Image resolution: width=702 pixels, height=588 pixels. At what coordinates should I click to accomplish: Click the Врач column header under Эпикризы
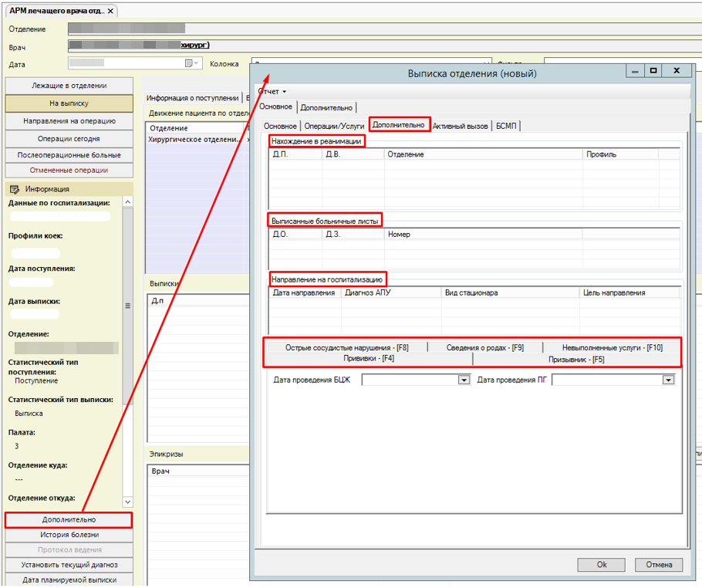coord(198,471)
